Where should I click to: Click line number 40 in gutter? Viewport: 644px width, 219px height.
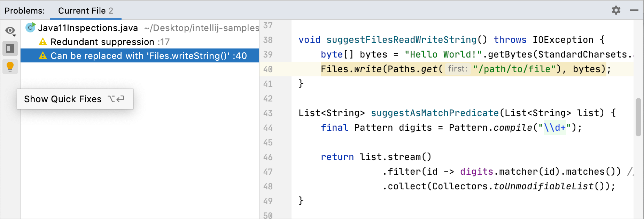click(268, 69)
